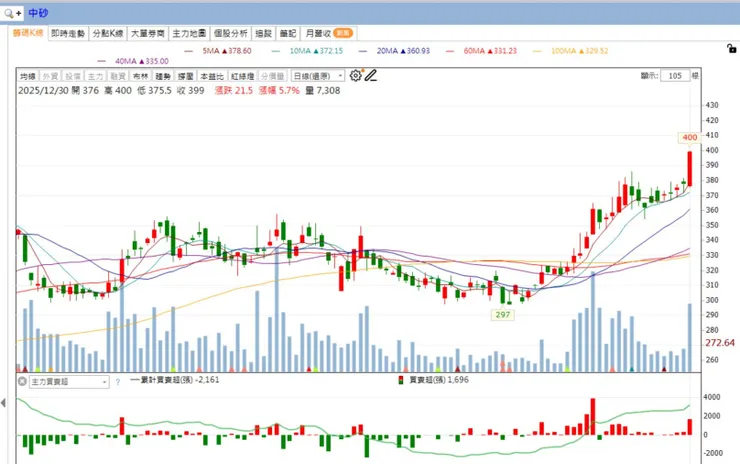Switch to 即時走勢 tab
Image resolution: width=740 pixels, height=464 pixels.
tap(68, 33)
